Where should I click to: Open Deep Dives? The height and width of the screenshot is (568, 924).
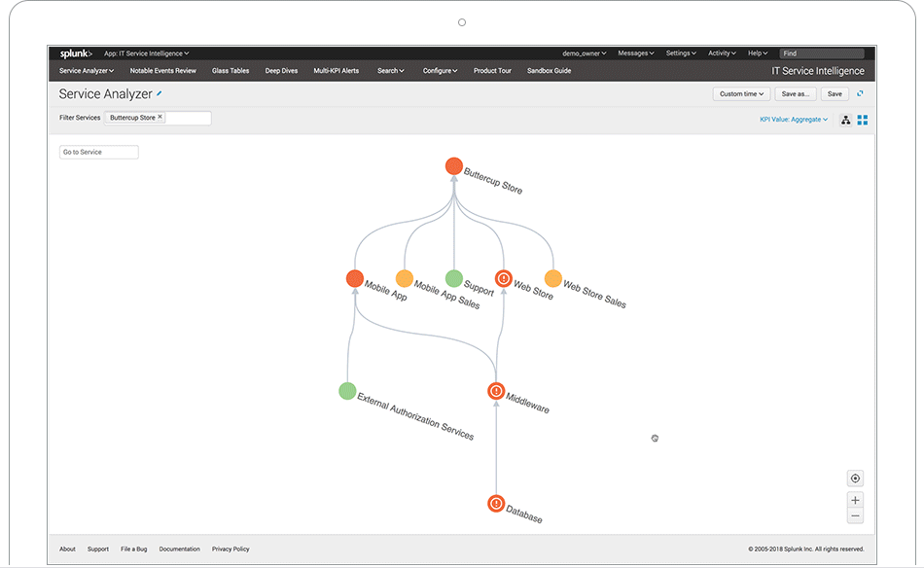coord(281,71)
